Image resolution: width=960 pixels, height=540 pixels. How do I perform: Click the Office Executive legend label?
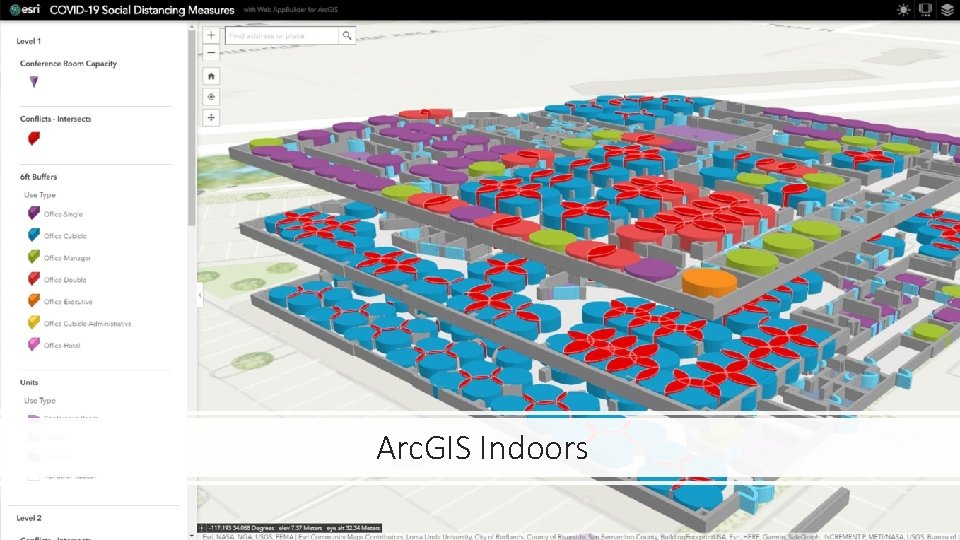pos(68,301)
